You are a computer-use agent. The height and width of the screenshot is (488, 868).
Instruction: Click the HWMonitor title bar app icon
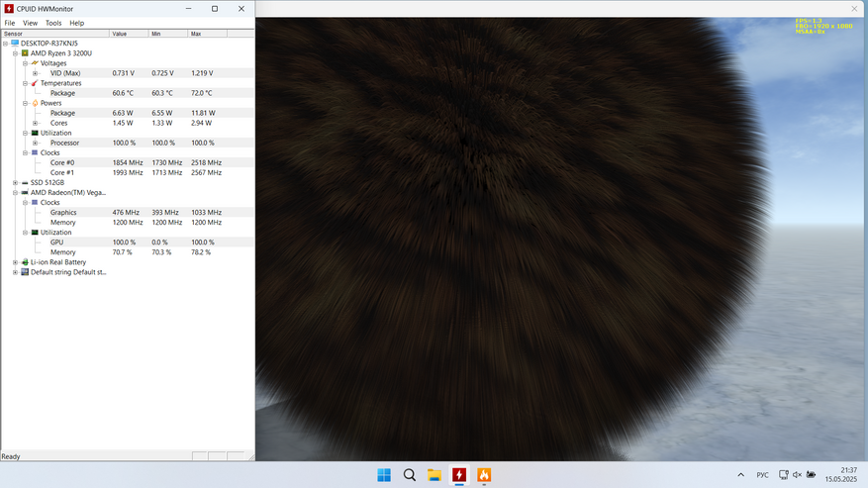click(9, 9)
